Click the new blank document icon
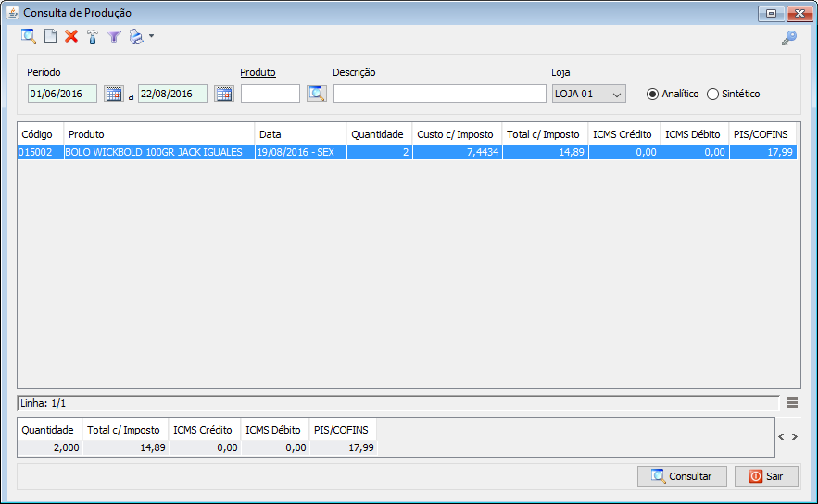The height and width of the screenshot is (504, 818). 51,37
